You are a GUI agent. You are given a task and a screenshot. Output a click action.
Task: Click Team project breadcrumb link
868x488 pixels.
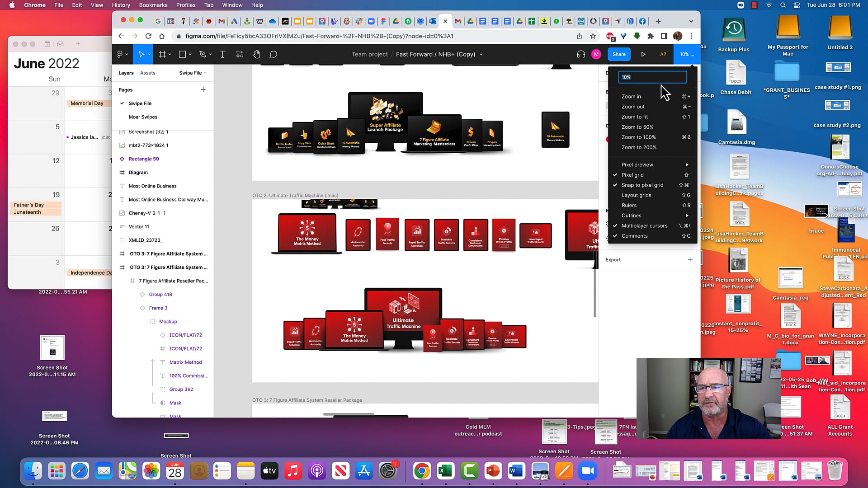click(369, 54)
